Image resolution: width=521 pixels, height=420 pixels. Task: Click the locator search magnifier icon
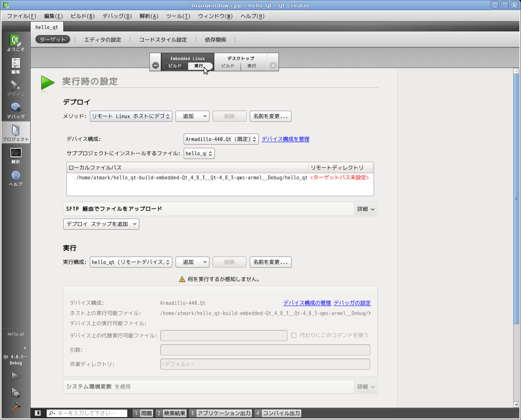click(52, 413)
